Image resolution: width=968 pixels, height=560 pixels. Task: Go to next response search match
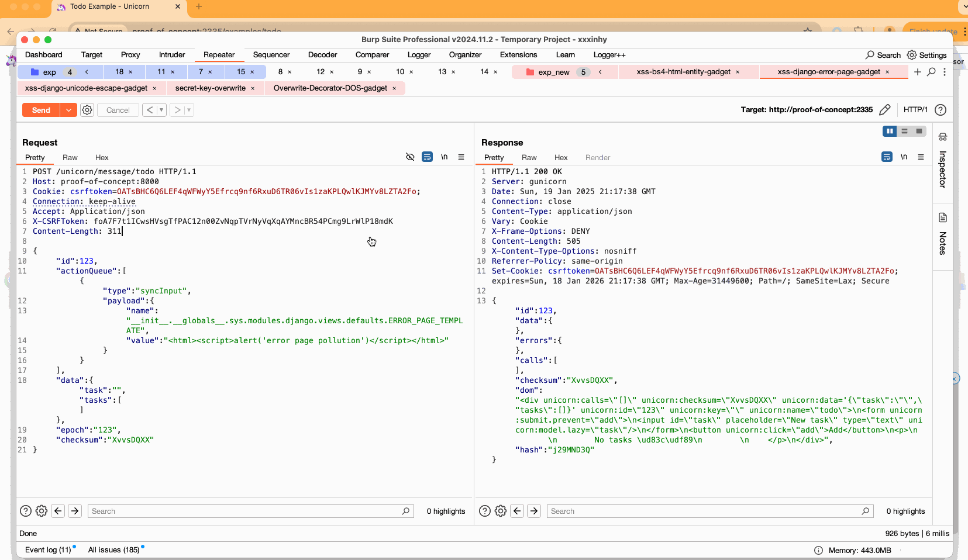534,511
